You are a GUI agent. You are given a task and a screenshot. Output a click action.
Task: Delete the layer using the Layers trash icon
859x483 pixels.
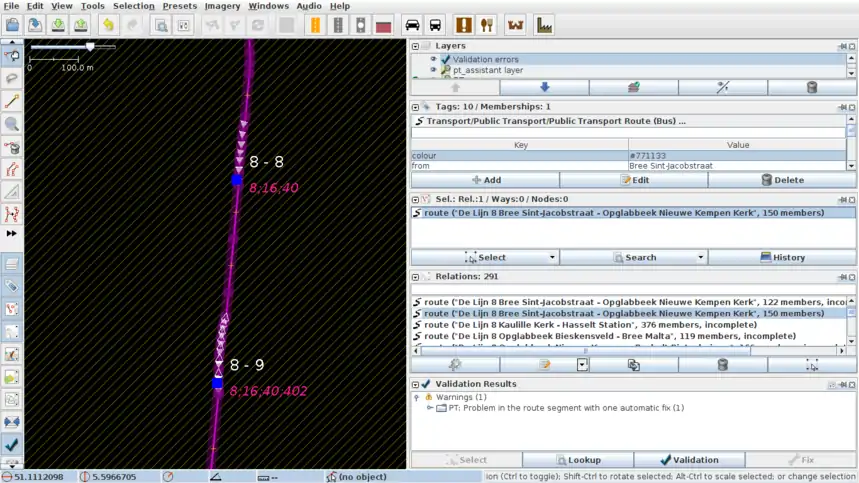pyautogui.click(x=811, y=88)
